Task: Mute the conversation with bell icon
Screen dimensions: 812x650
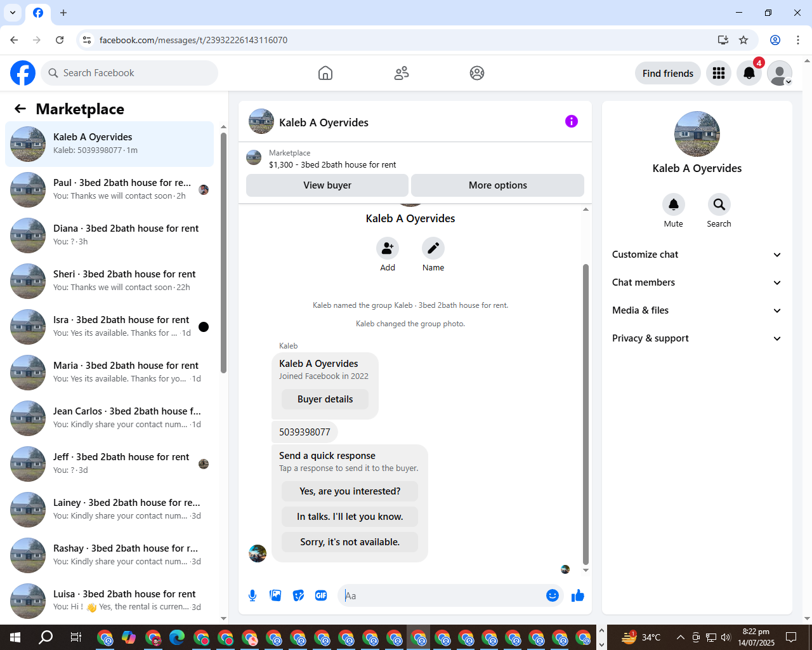Action: click(674, 204)
